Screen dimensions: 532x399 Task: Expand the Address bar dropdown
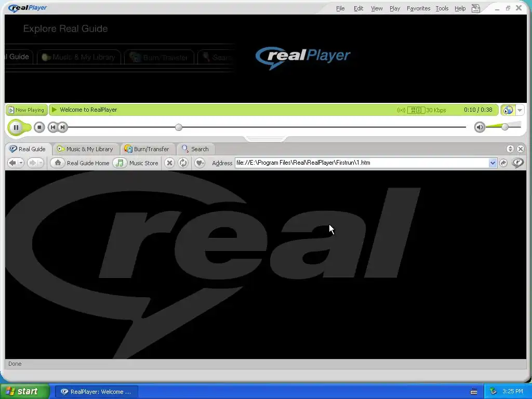(x=493, y=163)
